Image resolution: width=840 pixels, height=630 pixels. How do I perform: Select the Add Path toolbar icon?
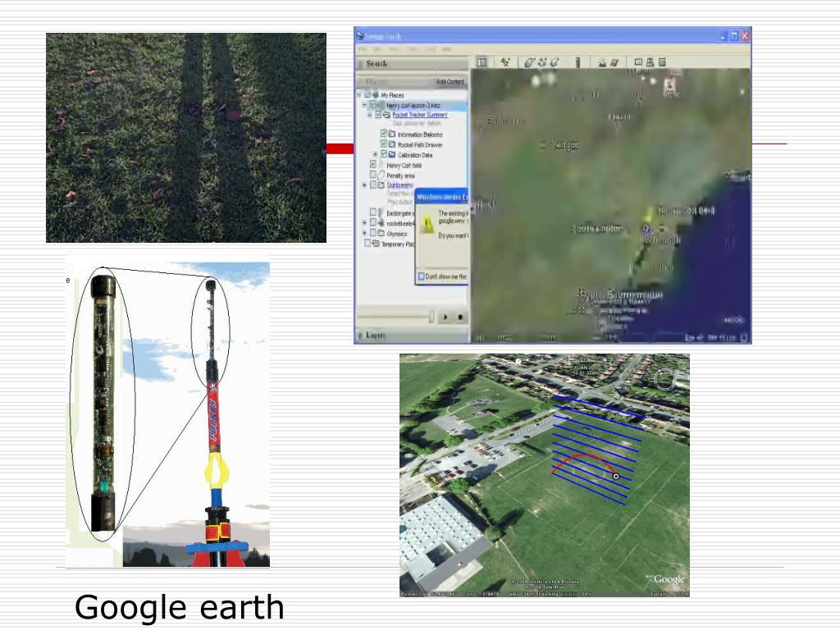(542, 62)
